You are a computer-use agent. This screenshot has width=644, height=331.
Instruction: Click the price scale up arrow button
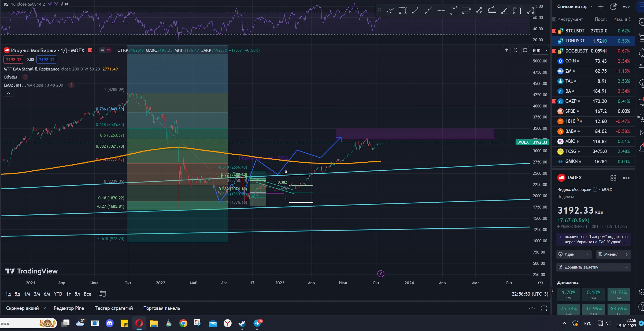pyautogui.click(x=506, y=50)
